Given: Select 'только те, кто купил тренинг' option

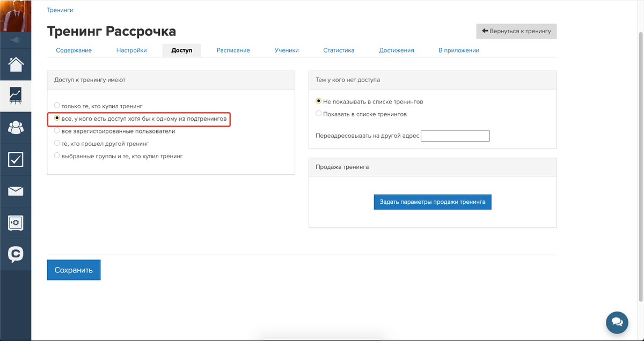Looking at the screenshot, I should 57,106.
